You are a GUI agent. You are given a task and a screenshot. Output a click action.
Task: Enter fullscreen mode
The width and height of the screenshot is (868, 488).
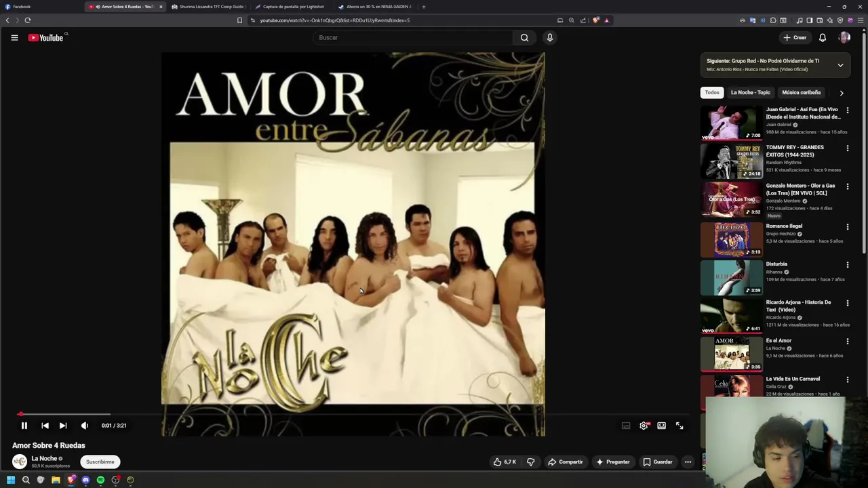tap(679, 426)
